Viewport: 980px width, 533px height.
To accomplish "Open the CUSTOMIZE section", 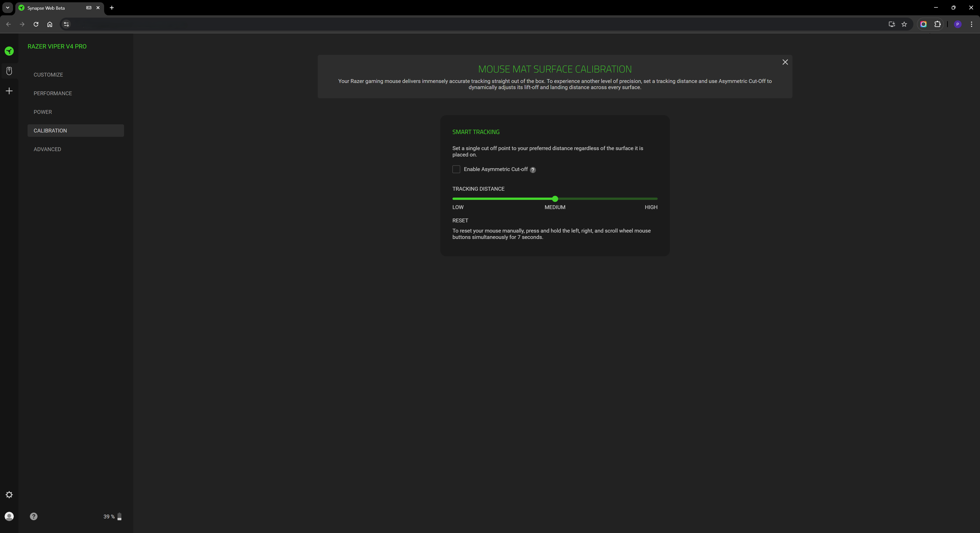I will [48, 75].
